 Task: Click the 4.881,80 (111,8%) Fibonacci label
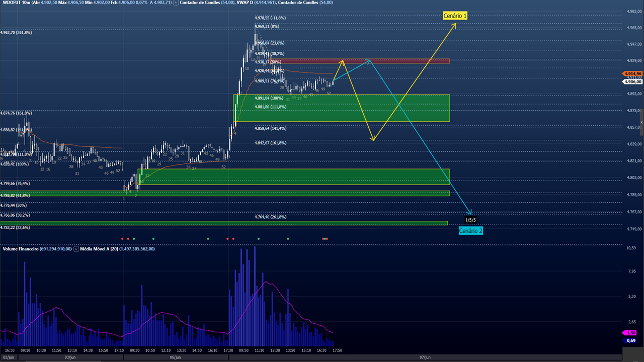(270, 107)
